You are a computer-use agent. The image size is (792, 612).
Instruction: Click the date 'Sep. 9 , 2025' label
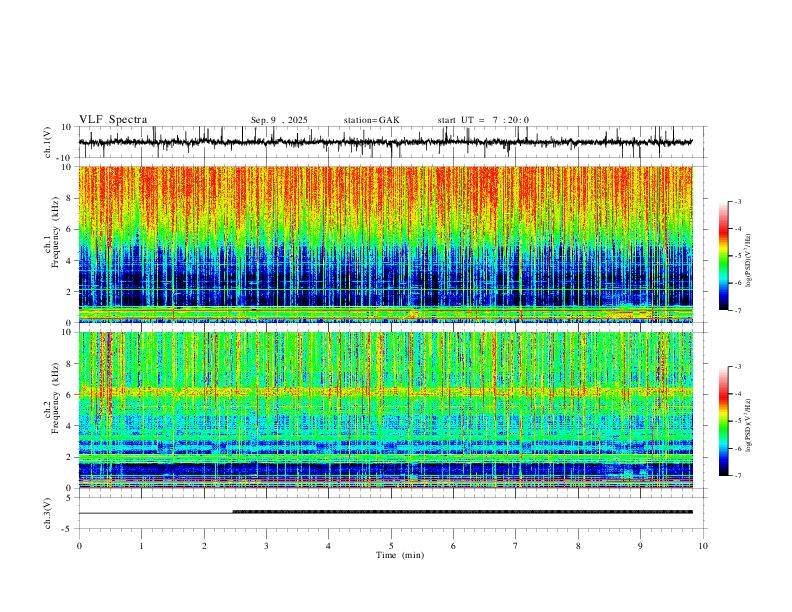(x=279, y=120)
